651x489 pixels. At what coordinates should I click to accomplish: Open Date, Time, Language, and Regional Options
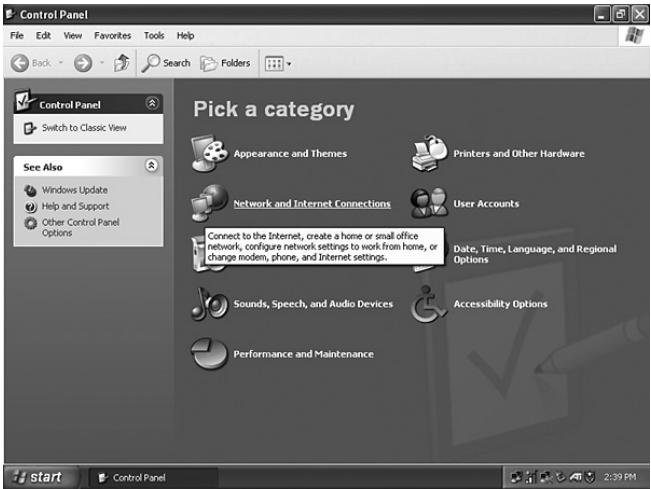[x=535, y=254]
